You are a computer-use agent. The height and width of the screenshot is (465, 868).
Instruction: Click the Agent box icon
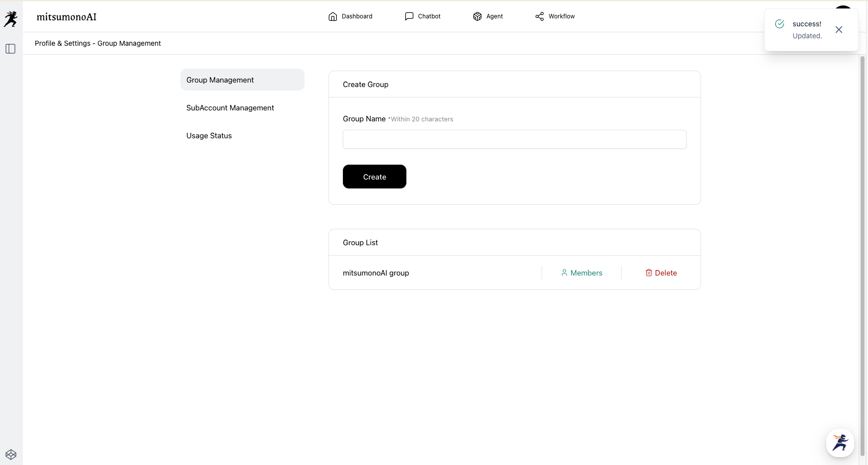click(x=477, y=16)
